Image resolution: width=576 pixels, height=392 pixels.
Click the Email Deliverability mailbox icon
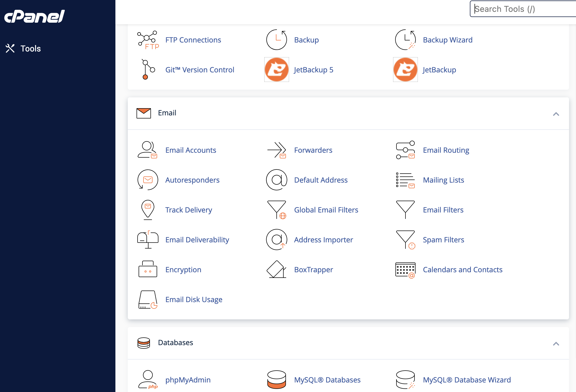click(148, 240)
